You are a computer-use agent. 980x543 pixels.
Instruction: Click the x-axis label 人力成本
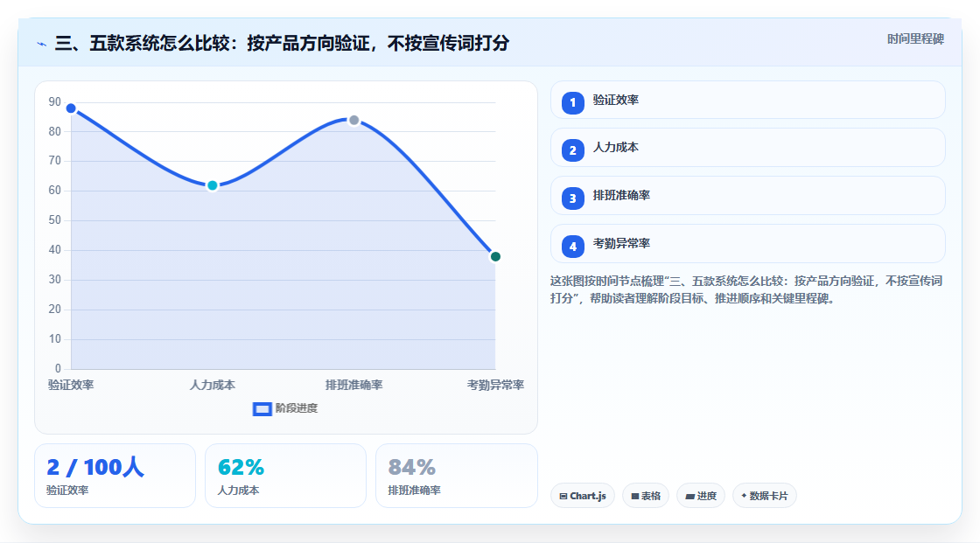[x=213, y=385]
